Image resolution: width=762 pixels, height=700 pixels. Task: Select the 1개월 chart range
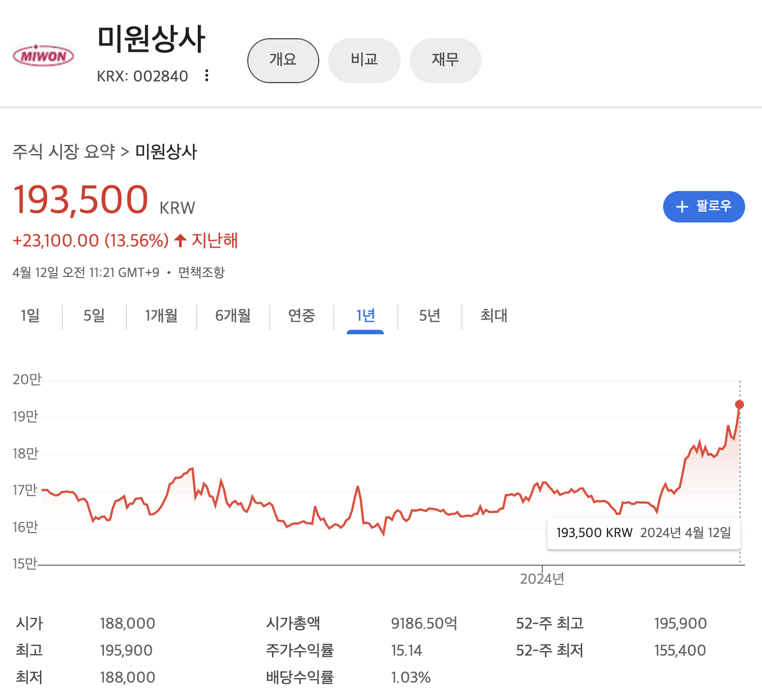[161, 316]
